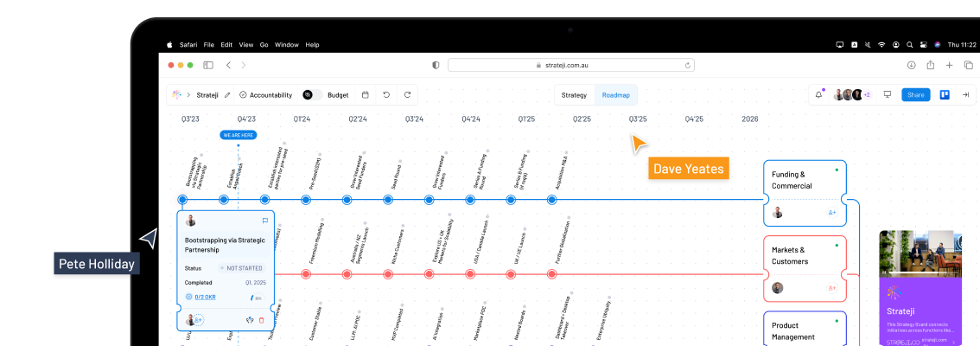Add assignee to Funding & Commercial card
The width and height of the screenshot is (980, 346).
click(831, 213)
